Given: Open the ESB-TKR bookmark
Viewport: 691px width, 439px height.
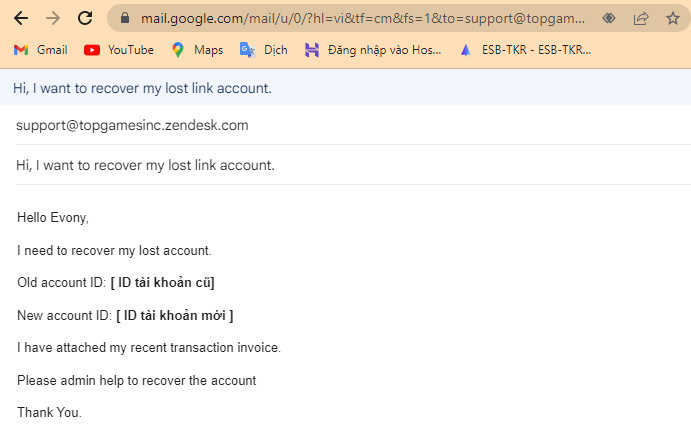Looking at the screenshot, I should coord(525,49).
